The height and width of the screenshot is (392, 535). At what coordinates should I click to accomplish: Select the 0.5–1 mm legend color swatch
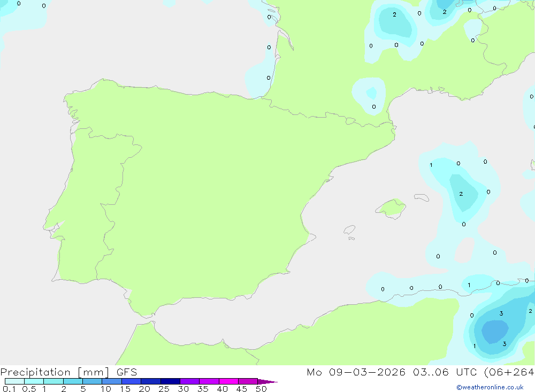click(x=34, y=381)
